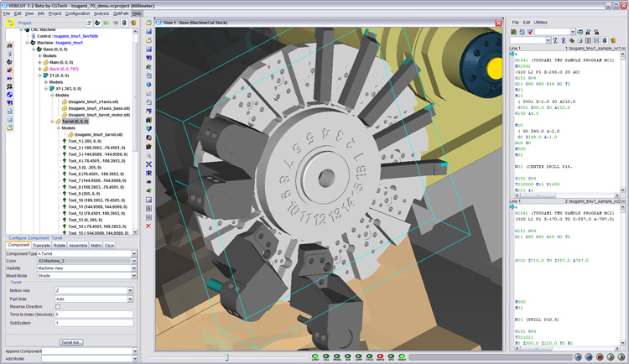Switch to the Translate tab
The height and width of the screenshot is (364, 629).
(x=42, y=245)
